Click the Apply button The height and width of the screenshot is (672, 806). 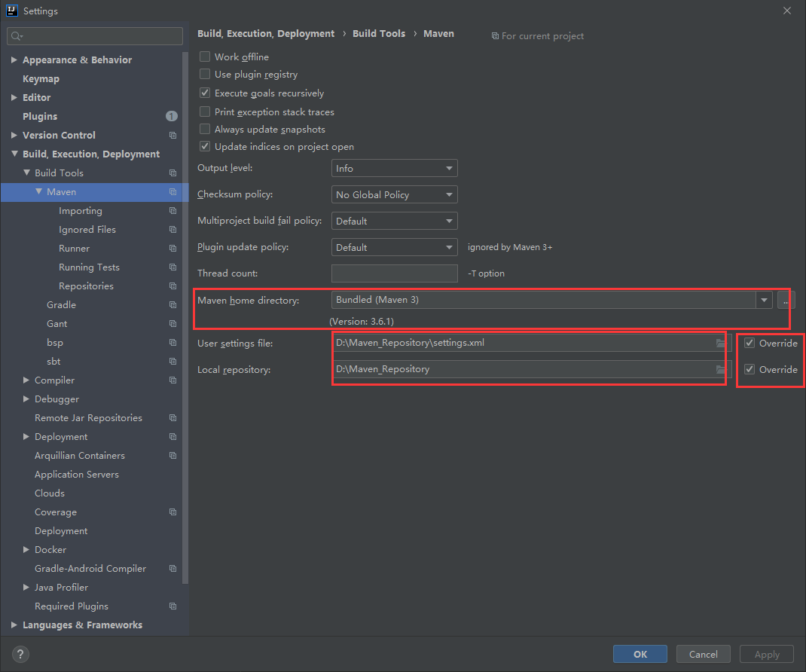pyautogui.click(x=766, y=654)
